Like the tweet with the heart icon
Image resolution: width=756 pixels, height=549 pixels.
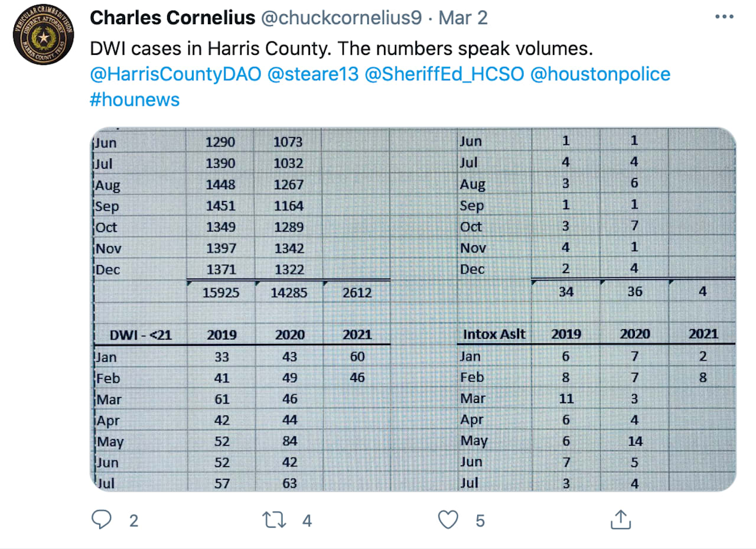(x=448, y=520)
